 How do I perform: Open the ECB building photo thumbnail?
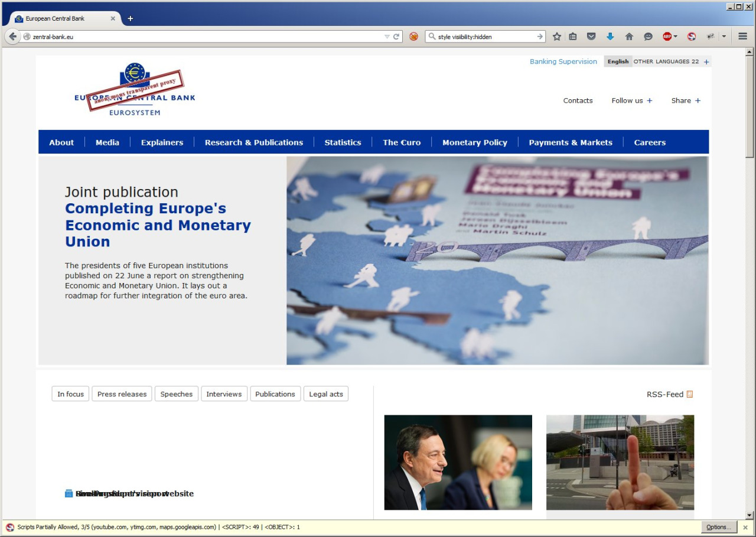pos(620,463)
